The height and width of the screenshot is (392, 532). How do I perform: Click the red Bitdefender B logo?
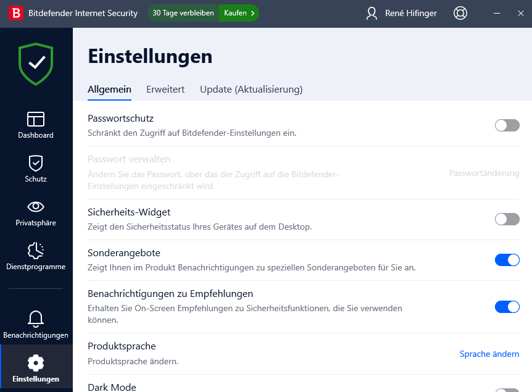coord(16,13)
